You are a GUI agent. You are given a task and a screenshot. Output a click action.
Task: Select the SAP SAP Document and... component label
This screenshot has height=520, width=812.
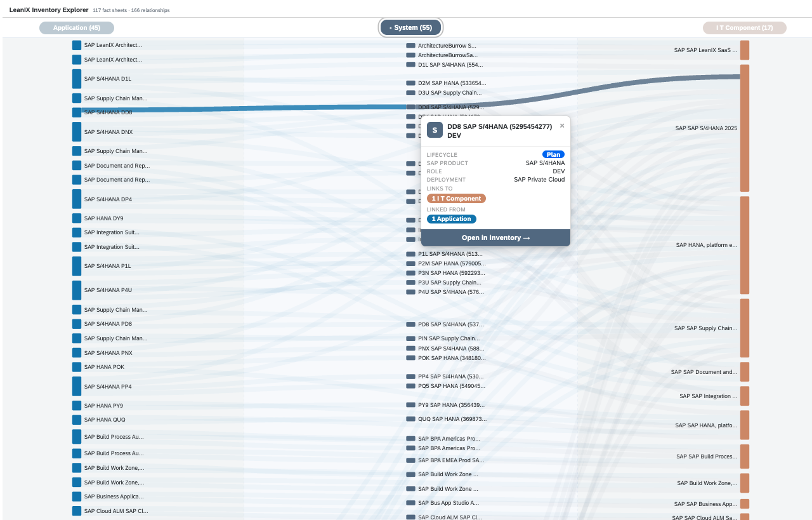(704, 372)
